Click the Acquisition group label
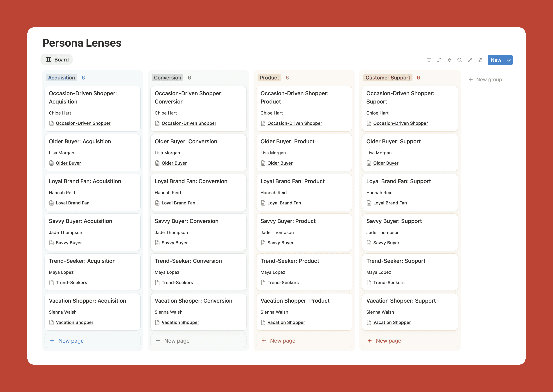553x392 pixels. point(61,78)
